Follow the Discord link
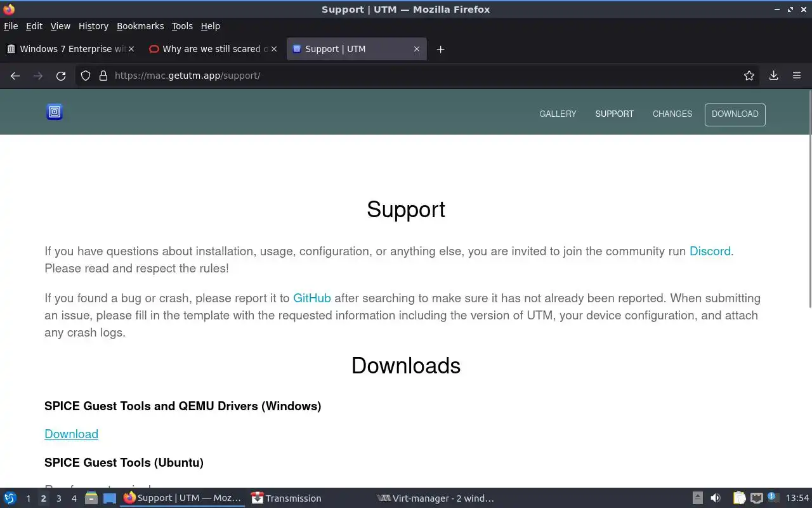Screen dimensions: 812x508 [x=710, y=251]
